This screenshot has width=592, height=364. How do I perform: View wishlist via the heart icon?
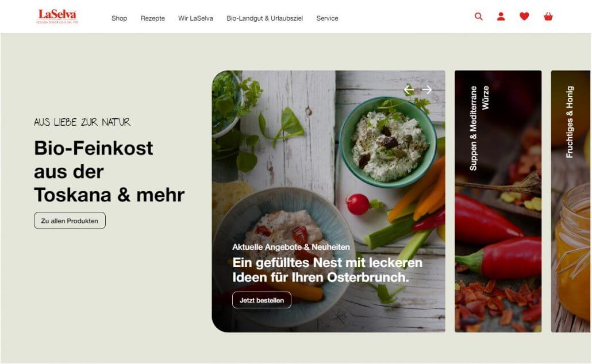[x=524, y=16]
